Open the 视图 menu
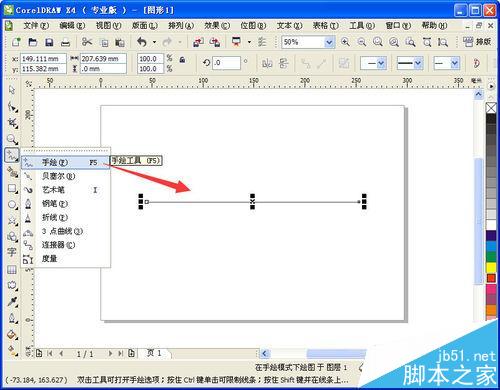This screenshot has width=500, height=390. (x=108, y=26)
